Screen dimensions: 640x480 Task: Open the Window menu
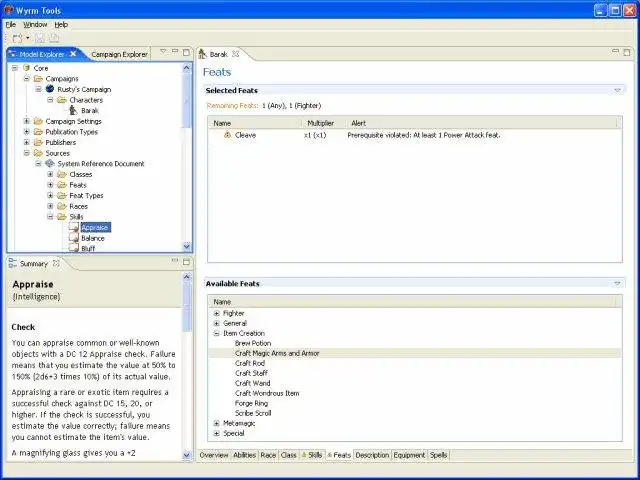click(35, 24)
